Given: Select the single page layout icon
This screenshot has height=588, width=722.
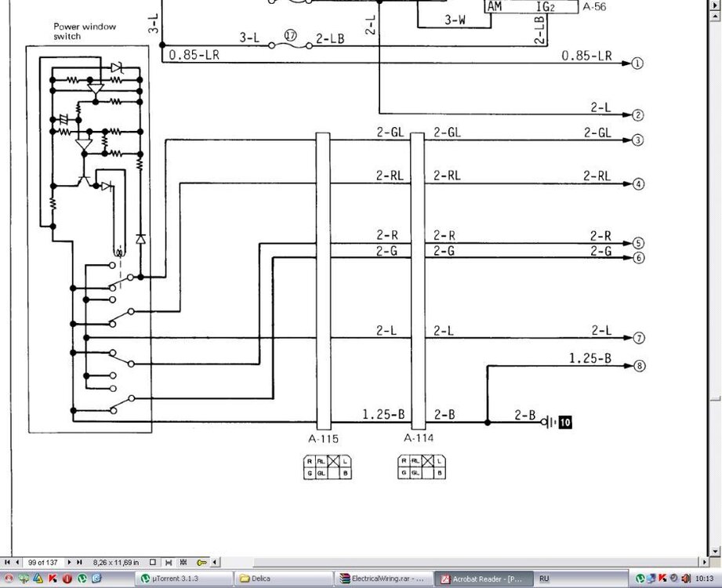Looking at the screenshot, I should tap(154, 562).
